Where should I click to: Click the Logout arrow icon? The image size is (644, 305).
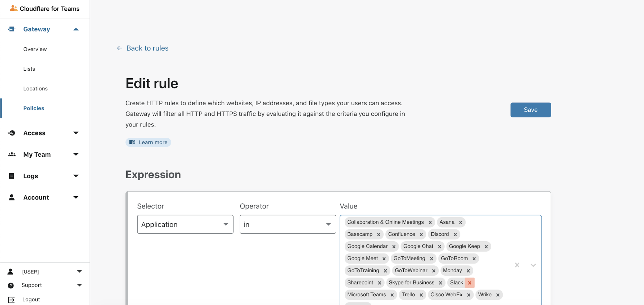[x=11, y=300]
